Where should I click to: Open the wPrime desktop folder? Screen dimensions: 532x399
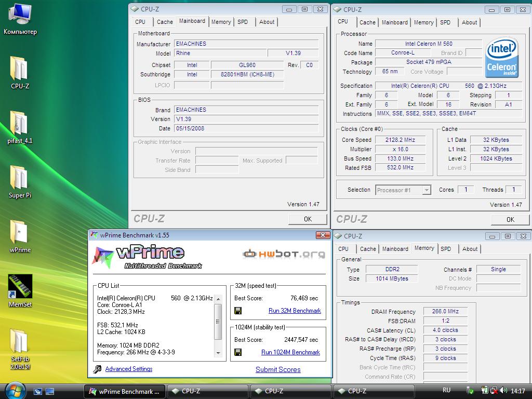20,236
